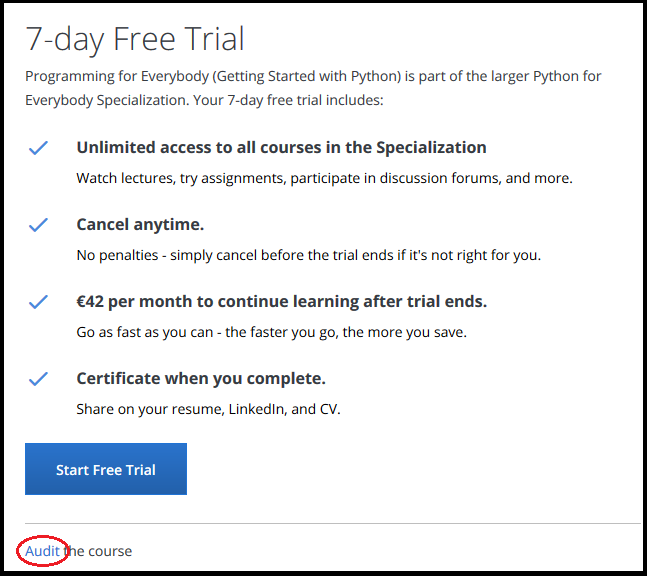Click '€42 per month to continue' heading
This screenshot has height=576, width=647.
coord(281,302)
